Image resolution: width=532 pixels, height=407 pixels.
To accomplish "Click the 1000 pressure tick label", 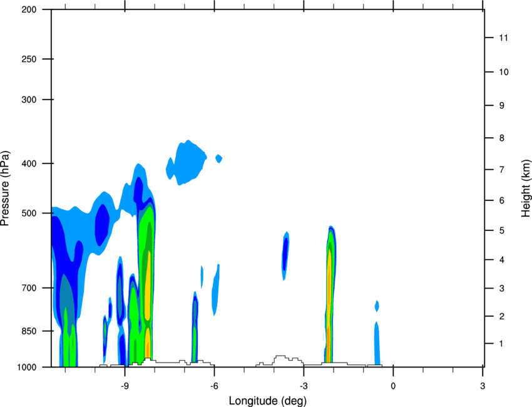I will 26,367.
